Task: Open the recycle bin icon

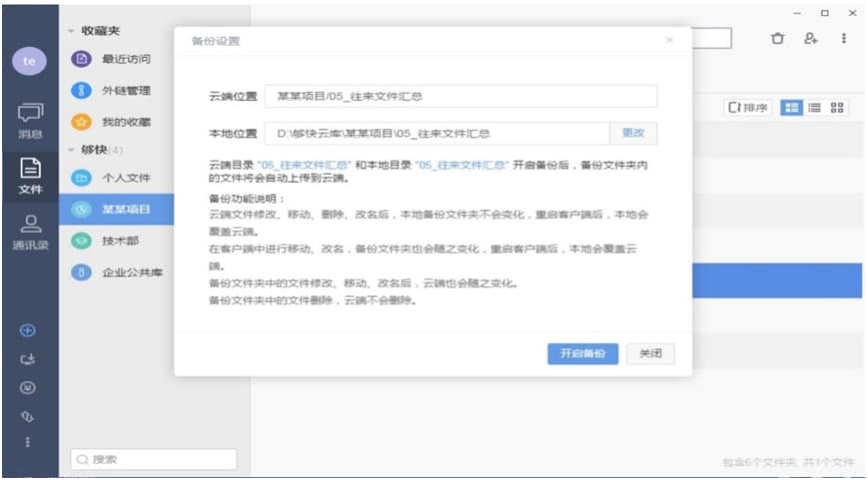Action: tap(777, 38)
